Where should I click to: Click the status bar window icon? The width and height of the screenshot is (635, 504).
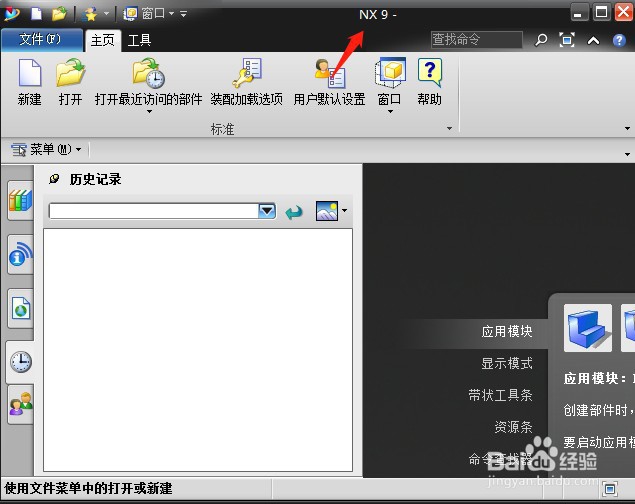(x=609, y=489)
